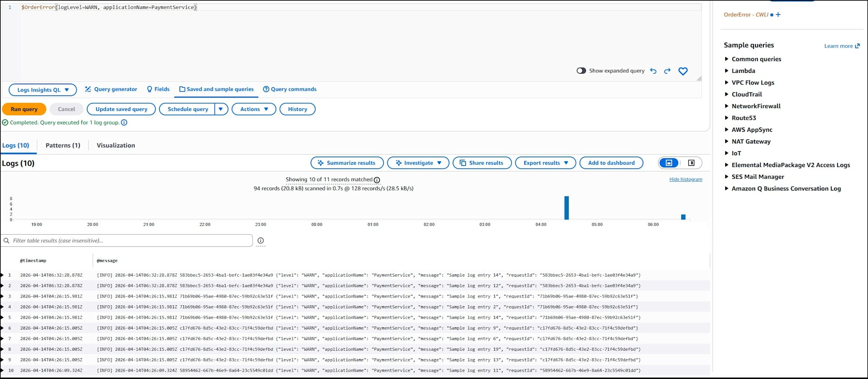Expand log row 3 details

(2, 296)
